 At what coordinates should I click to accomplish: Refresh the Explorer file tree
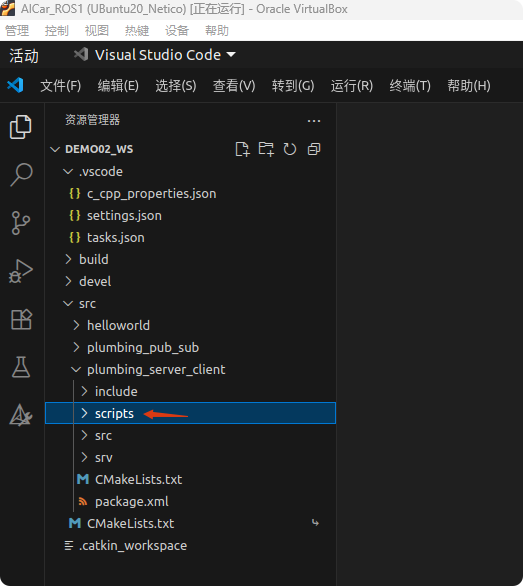(290, 149)
